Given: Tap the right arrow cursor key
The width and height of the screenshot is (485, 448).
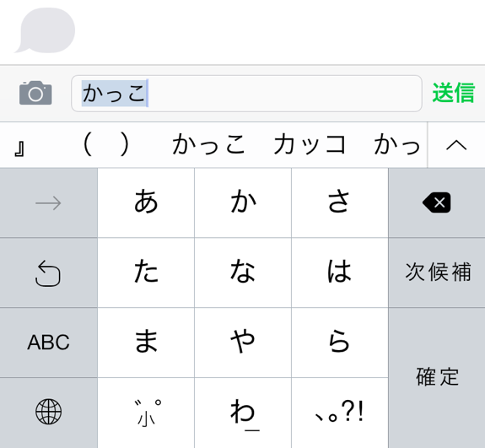Looking at the screenshot, I should (x=49, y=203).
